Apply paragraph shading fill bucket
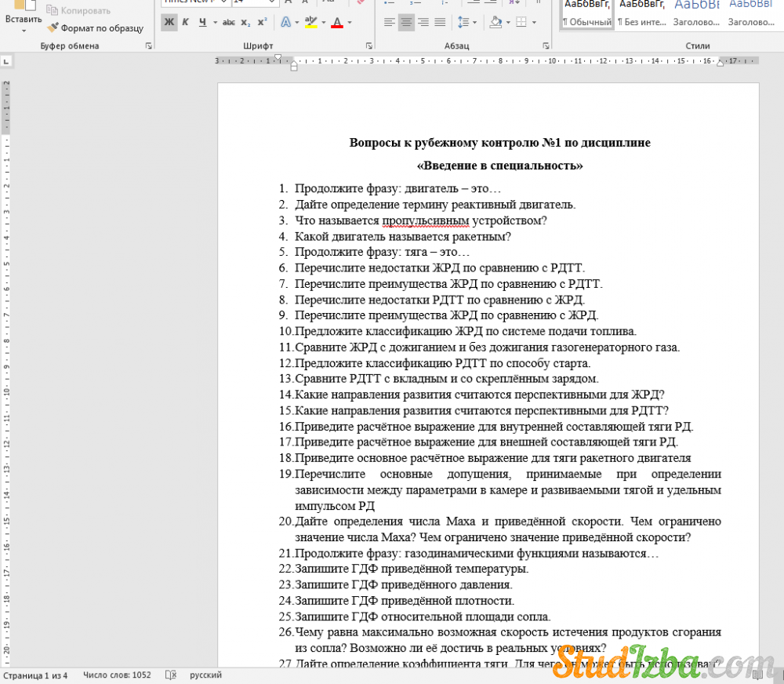Viewport: 784px width, 684px height. click(495, 22)
